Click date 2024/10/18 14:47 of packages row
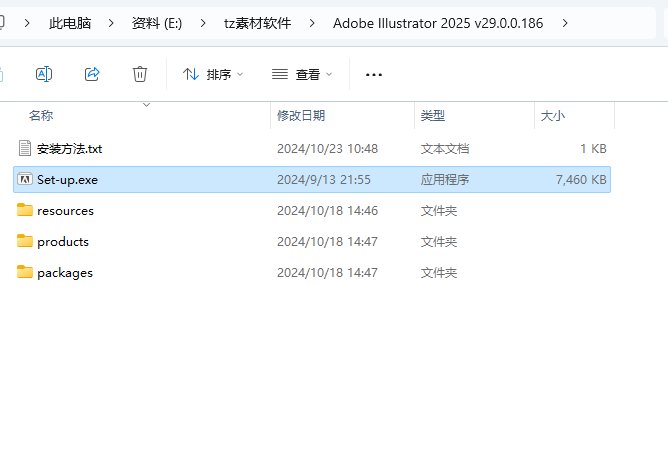 tap(327, 273)
